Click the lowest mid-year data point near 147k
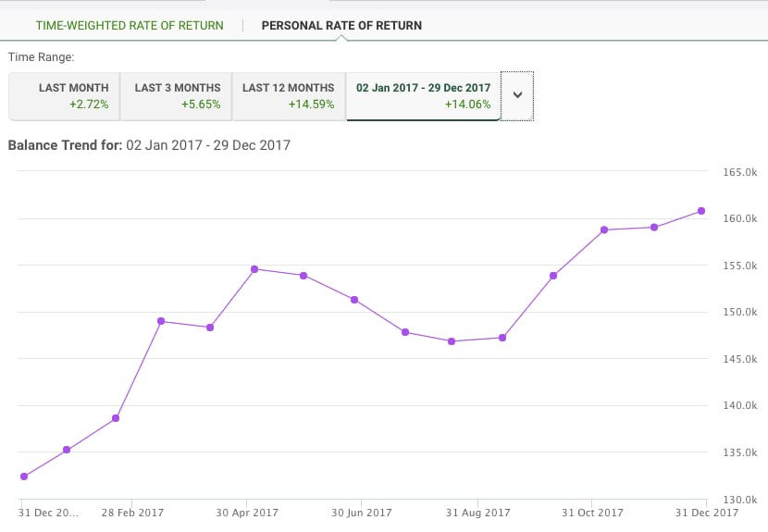 [452, 341]
